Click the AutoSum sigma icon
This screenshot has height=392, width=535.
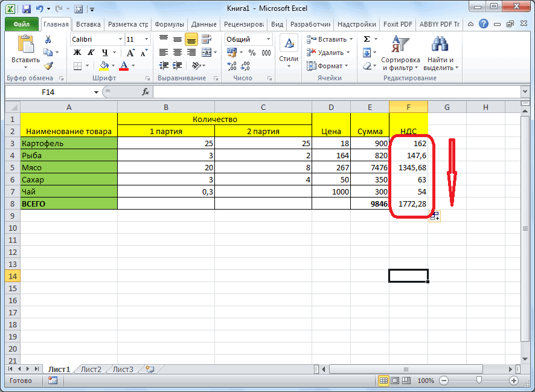point(367,39)
